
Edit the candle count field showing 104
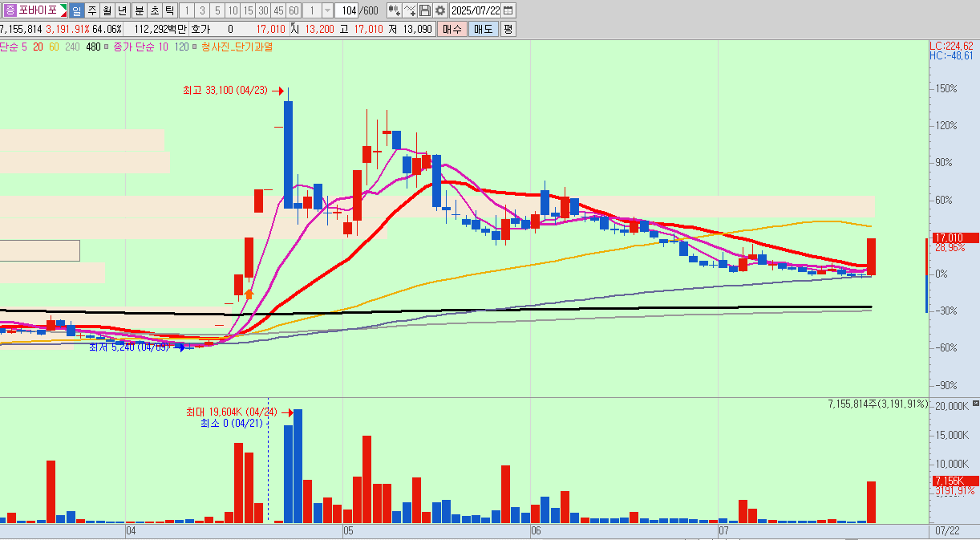tap(346, 10)
